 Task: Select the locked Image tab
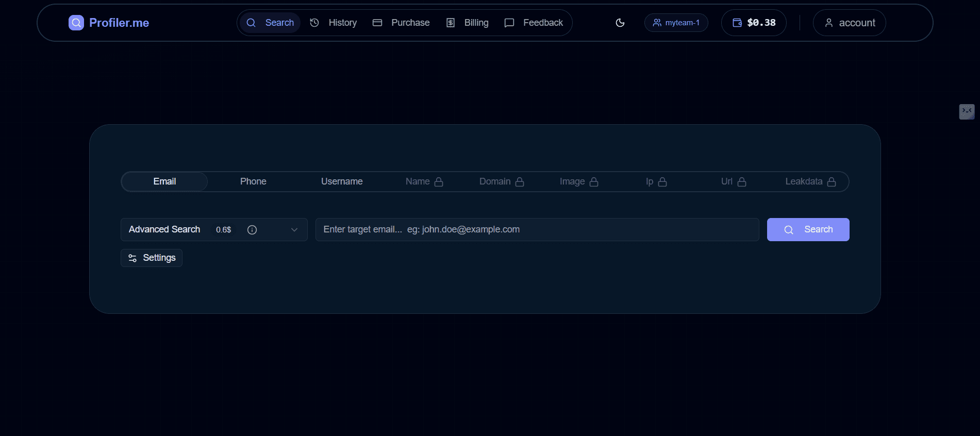point(579,181)
